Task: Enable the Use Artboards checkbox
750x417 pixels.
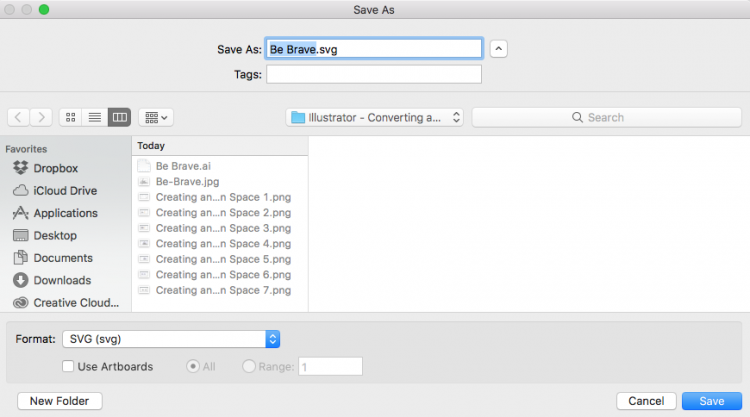Action: (x=68, y=366)
